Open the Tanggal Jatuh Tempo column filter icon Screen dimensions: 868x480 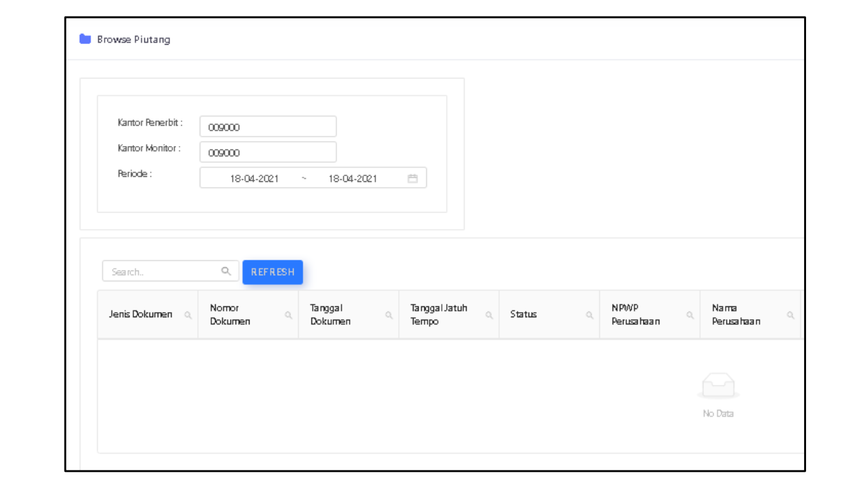(x=489, y=315)
